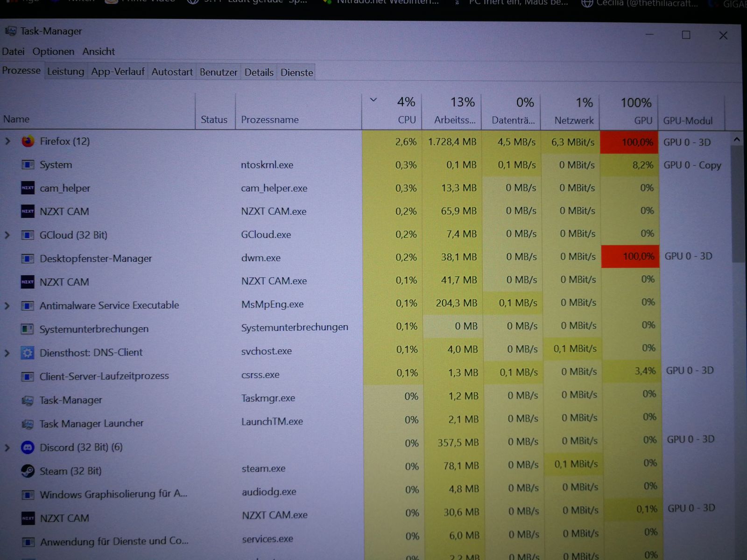Expand the Diensthost: DNS-Client group

click(7, 353)
